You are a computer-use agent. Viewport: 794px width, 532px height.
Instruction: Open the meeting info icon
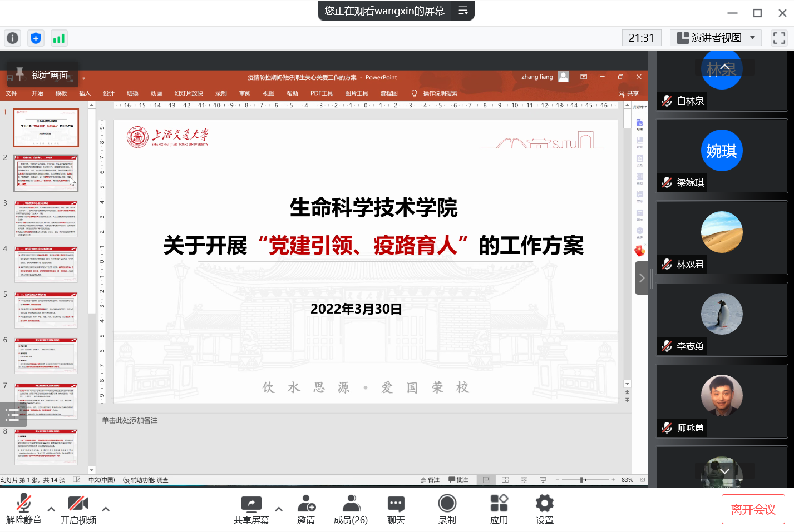click(12, 38)
